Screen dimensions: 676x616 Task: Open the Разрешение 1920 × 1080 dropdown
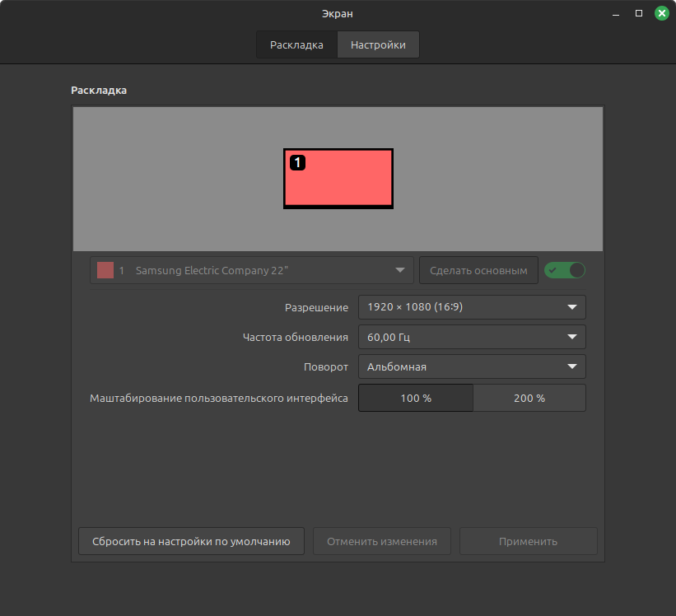472,307
